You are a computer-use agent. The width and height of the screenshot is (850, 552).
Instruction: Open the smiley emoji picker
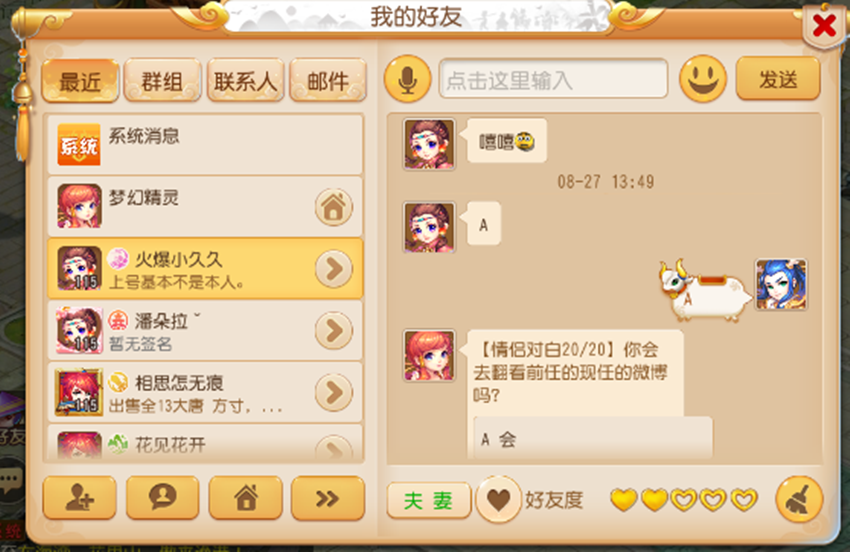703,79
